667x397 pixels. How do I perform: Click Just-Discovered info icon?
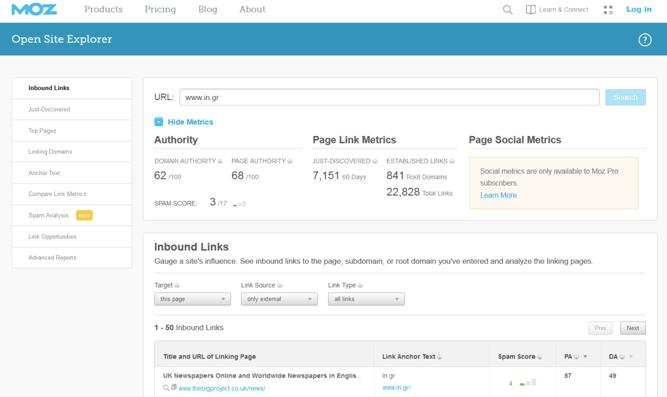(375, 161)
